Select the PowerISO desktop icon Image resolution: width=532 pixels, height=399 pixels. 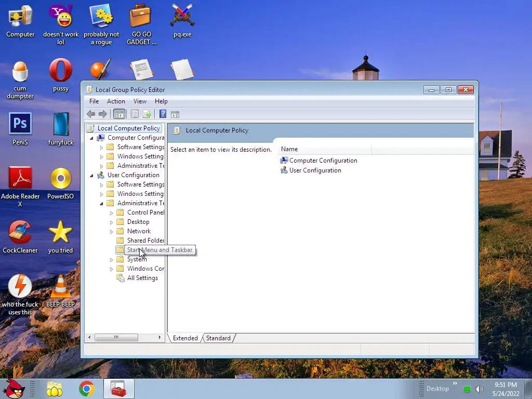tap(61, 183)
